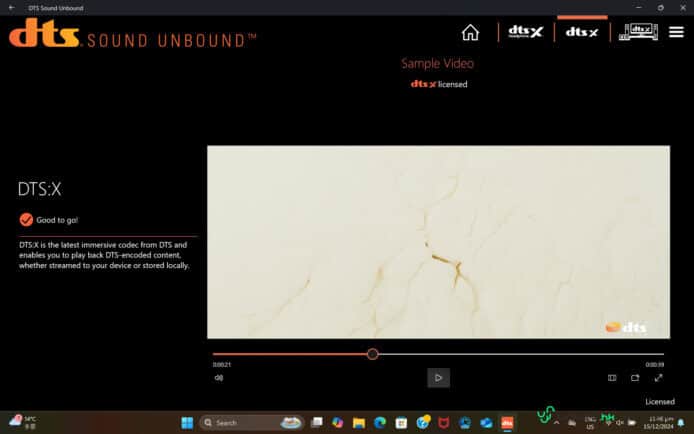694x434 pixels.
Task: Open the DTS:X home theater speaker tab
Action: [x=638, y=32]
